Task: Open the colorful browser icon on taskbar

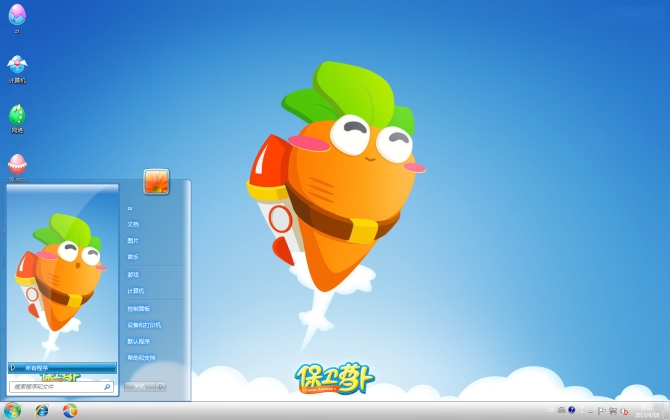Action: pyautogui.click(x=70, y=411)
